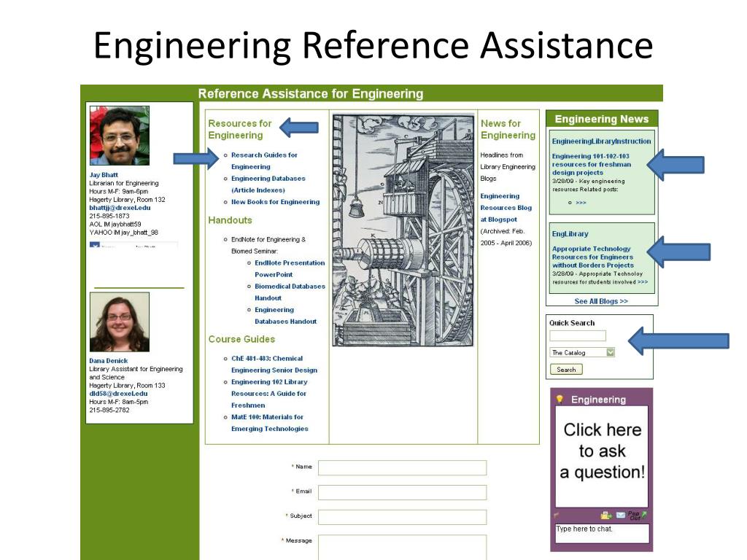Image resolution: width=747 pixels, height=560 pixels.
Task: Click the 'AOL IM jaybhatt59' text
Action: click(x=115, y=224)
